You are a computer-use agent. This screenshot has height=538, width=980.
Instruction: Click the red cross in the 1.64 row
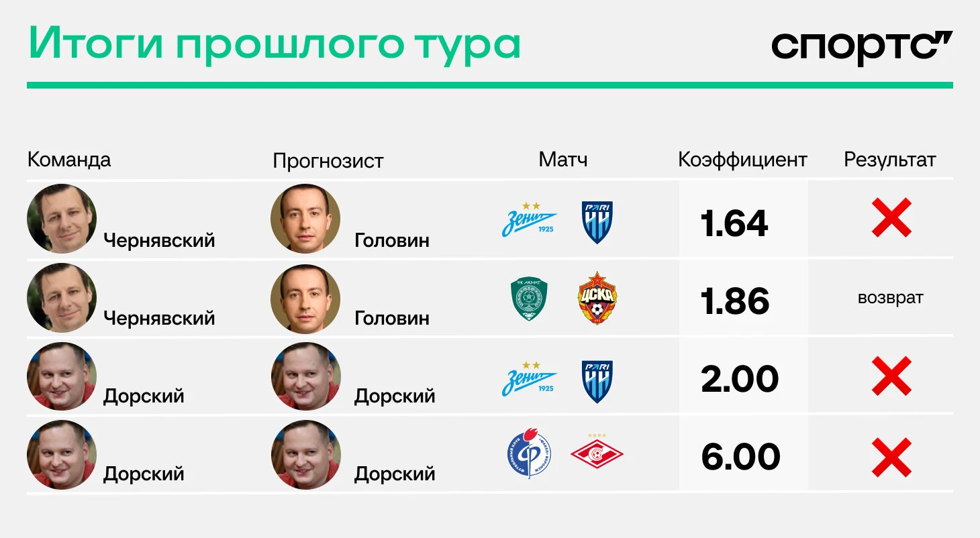click(x=891, y=217)
